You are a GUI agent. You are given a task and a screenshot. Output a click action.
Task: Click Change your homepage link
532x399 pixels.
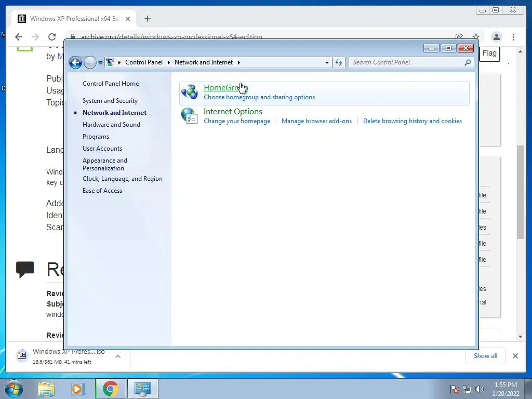click(237, 121)
